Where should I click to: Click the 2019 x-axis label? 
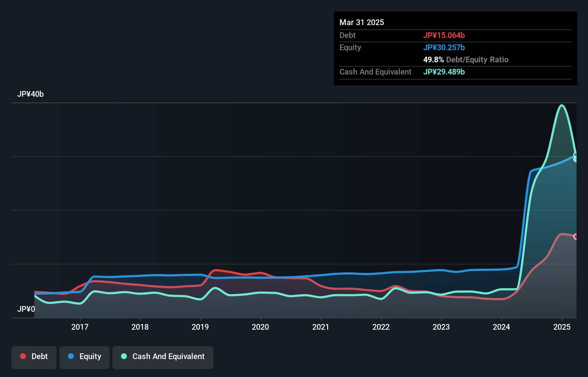tap(200, 327)
